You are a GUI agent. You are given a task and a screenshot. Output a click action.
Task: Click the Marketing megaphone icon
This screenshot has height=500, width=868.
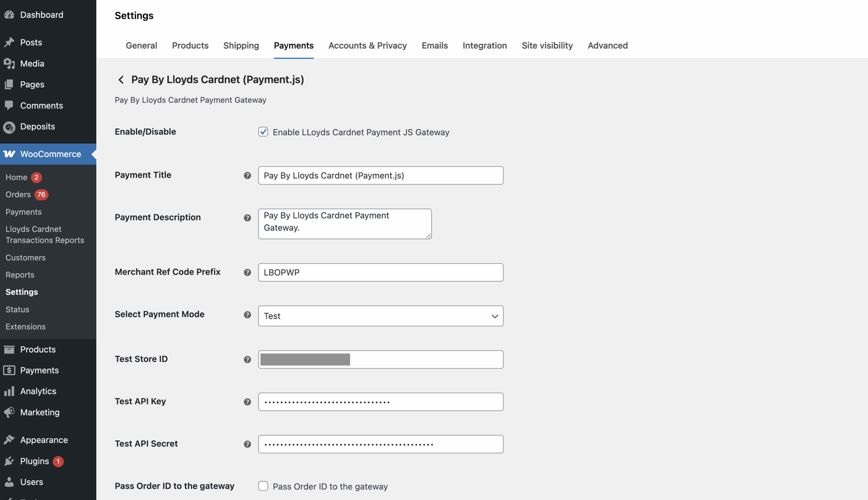9,412
